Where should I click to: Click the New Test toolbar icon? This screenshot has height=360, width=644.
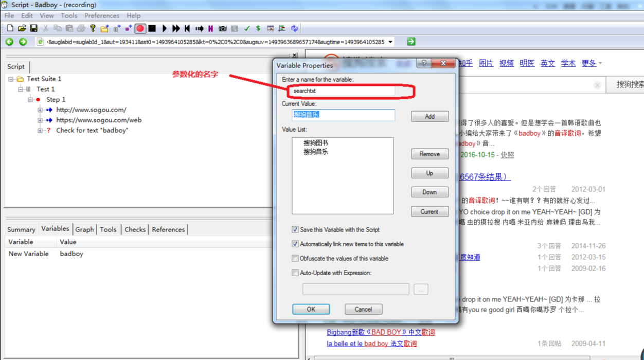(x=117, y=28)
